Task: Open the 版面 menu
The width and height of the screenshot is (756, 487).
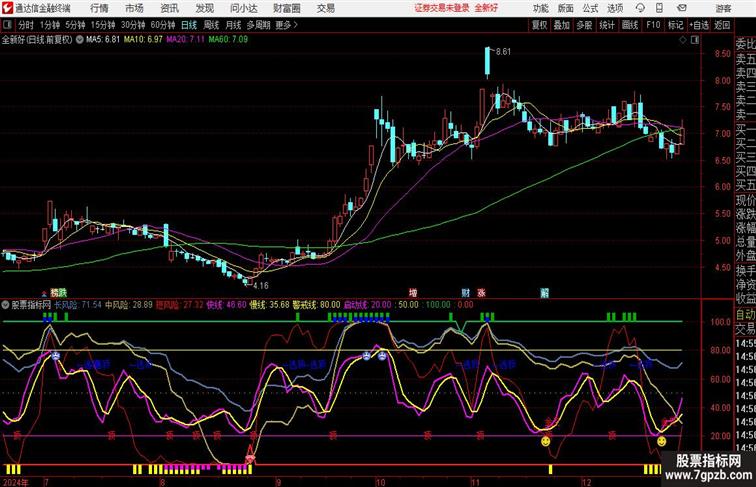Action: click(x=566, y=8)
